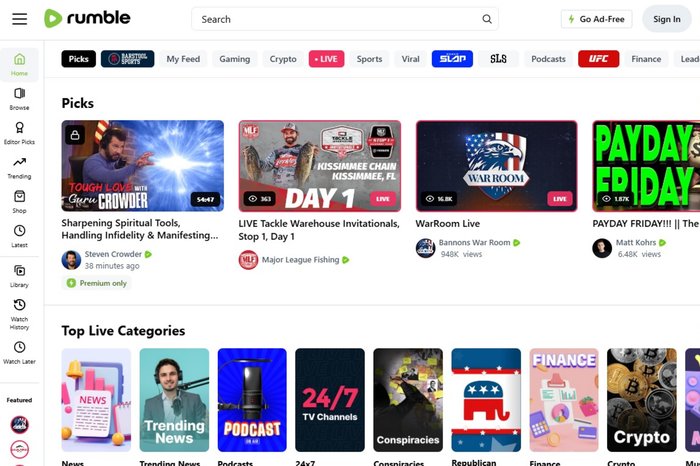Switch to the LIVE tab
The width and height of the screenshot is (700, 466).
pyautogui.click(x=326, y=59)
